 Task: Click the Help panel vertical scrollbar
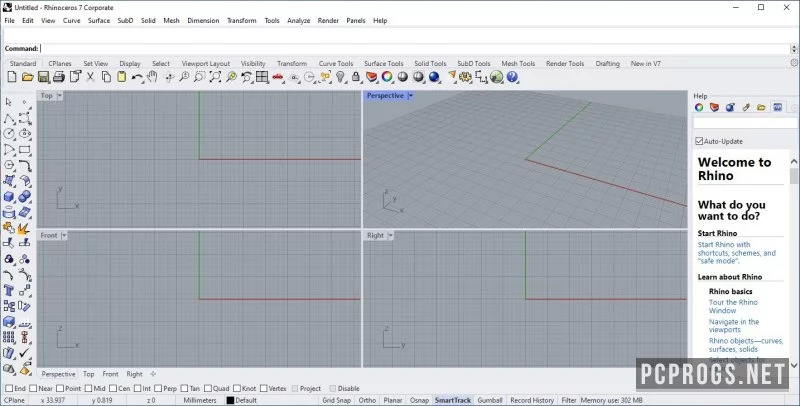[794, 263]
